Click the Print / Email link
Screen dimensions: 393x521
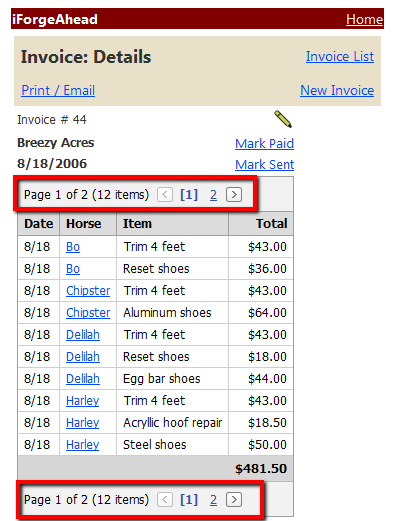(x=58, y=90)
